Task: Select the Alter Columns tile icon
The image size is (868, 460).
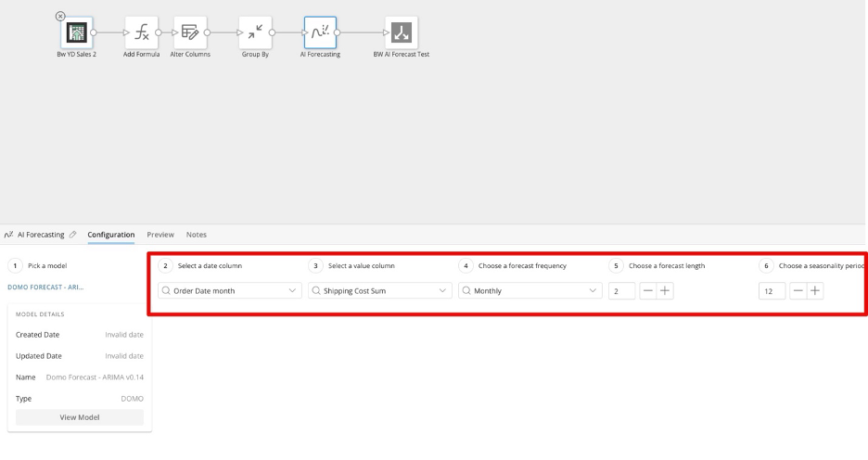Action: (x=190, y=32)
